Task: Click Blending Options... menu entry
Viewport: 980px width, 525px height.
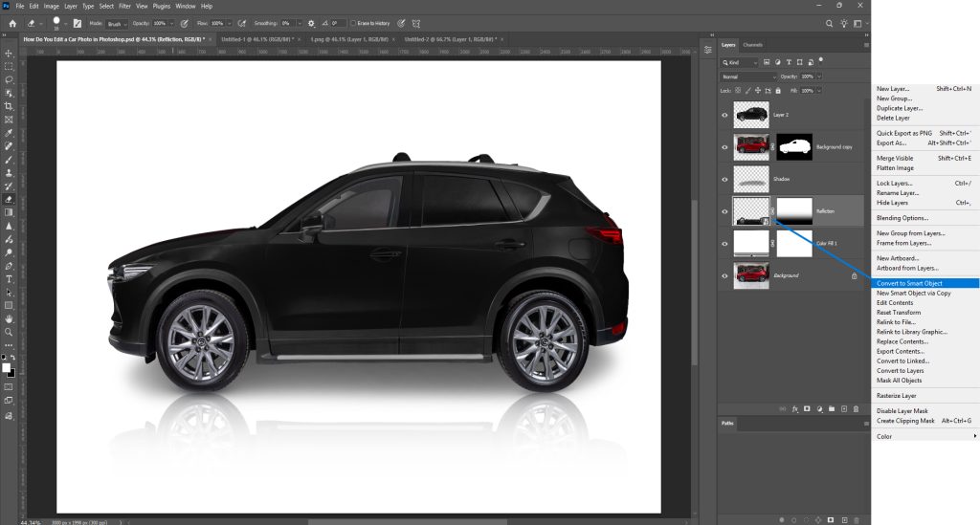Action: click(x=902, y=218)
